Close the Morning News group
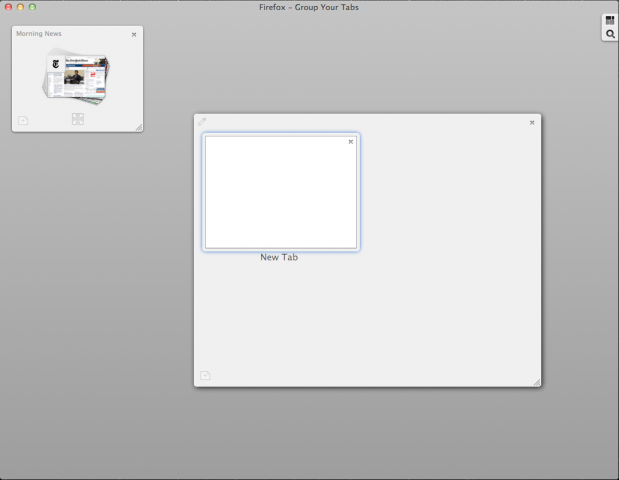 click(x=134, y=35)
